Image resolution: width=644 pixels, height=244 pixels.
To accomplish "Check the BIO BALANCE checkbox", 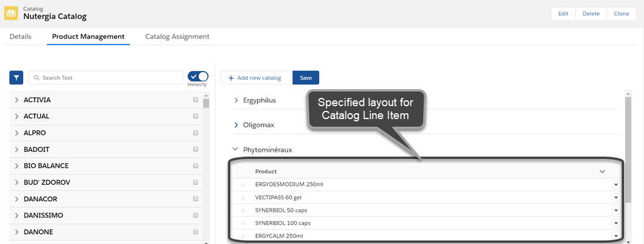I will pos(196,165).
